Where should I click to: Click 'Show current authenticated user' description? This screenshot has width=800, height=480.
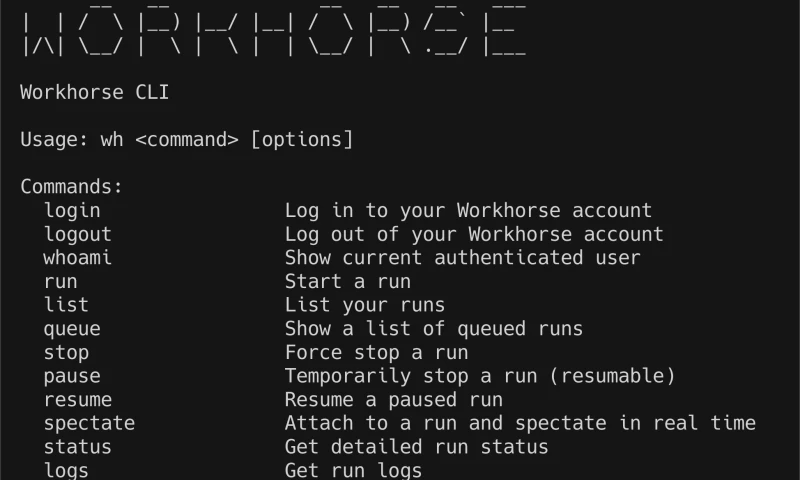tap(462, 258)
